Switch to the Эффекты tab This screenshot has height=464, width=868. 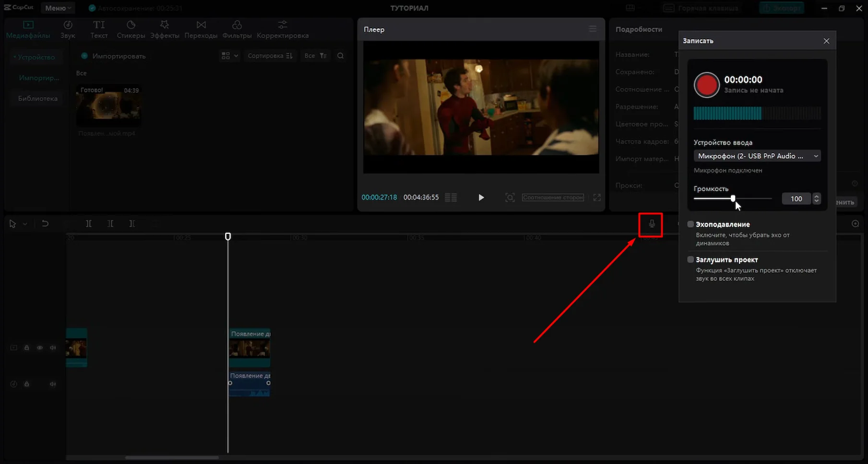(165, 30)
